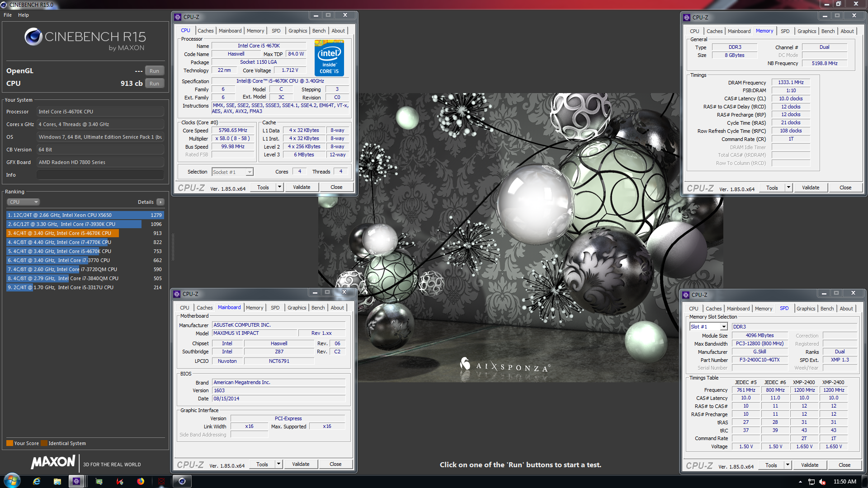This screenshot has width=868, height=488.
Task: Open the Cinebench File menu
Action: click(8, 15)
